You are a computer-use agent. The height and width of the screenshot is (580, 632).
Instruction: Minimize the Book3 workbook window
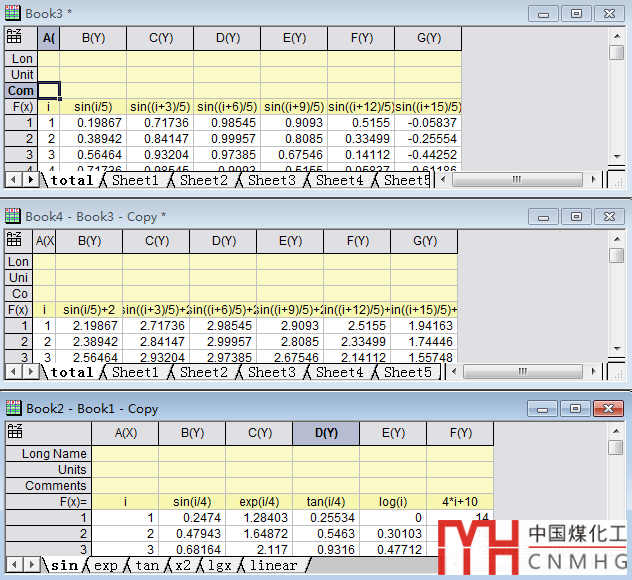coord(544,13)
